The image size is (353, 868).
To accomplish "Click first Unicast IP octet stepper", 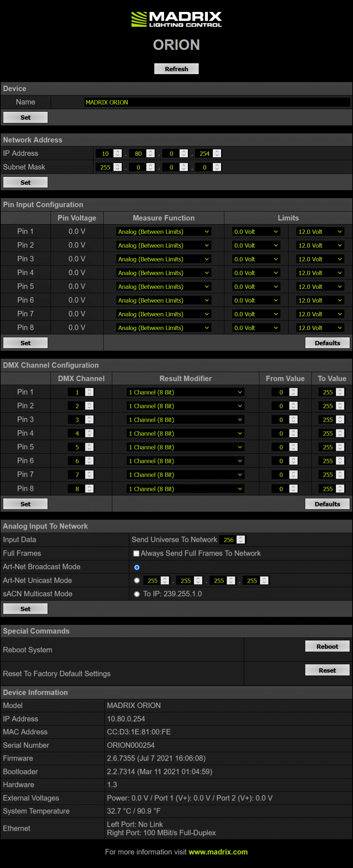I will (x=165, y=581).
